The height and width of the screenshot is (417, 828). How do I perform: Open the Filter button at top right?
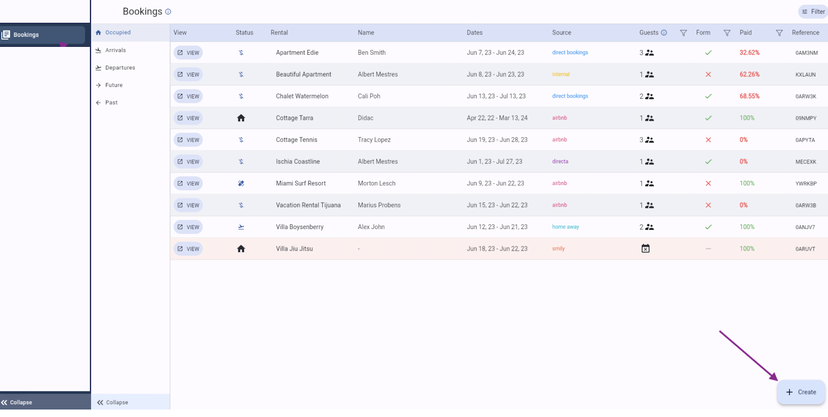tap(812, 12)
